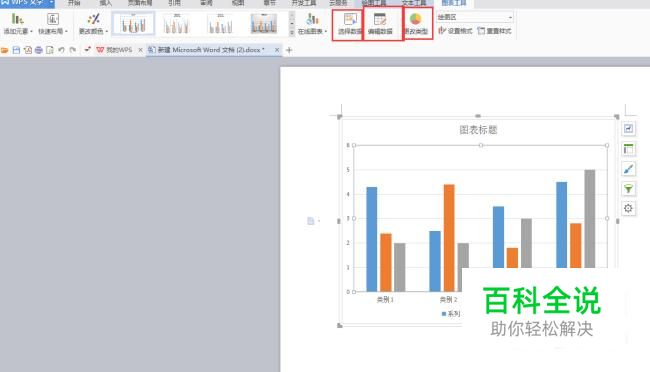Switch to the 开始 (Home) ribbon tab
Viewport: 650px width, 372px height.
pos(74,3)
